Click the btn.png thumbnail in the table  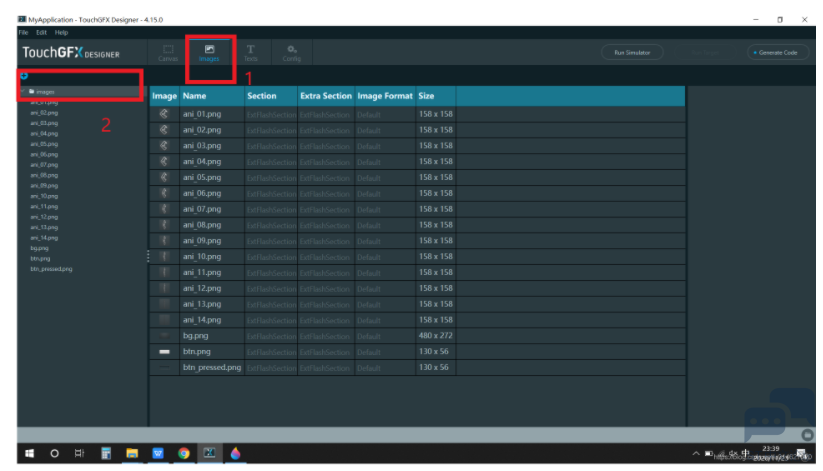pyautogui.click(x=164, y=352)
